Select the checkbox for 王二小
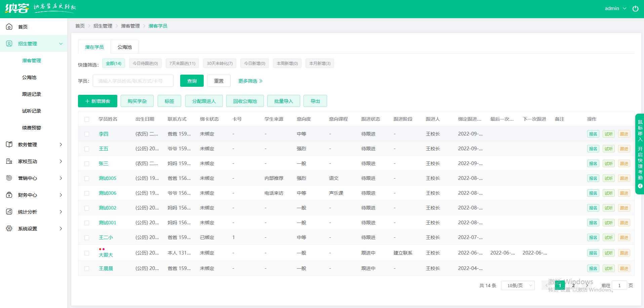The height and width of the screenshot is (308, 644). click(x=87, y=237)
